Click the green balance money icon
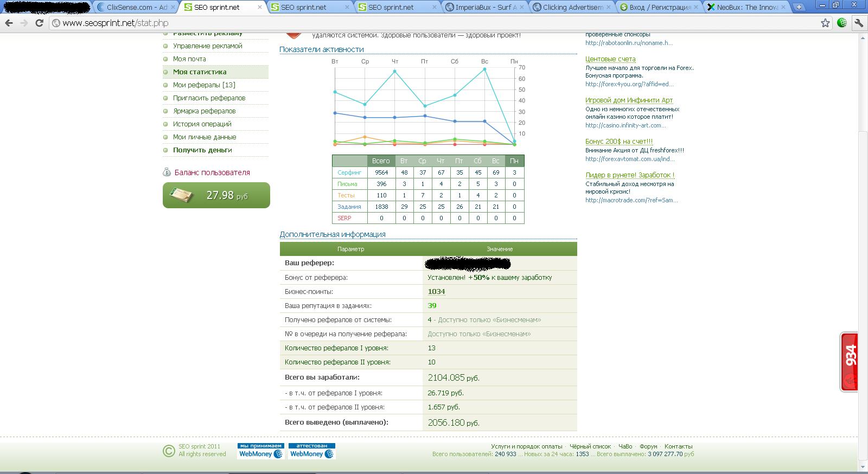The height and width of the screenshot is (474, 868). 181,195
